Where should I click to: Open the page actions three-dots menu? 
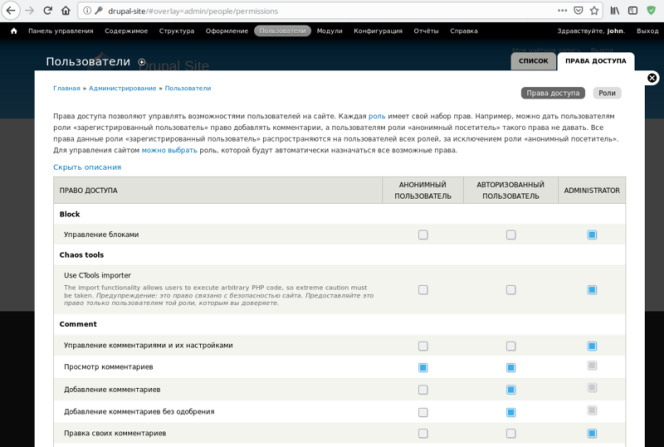(562, 11)
